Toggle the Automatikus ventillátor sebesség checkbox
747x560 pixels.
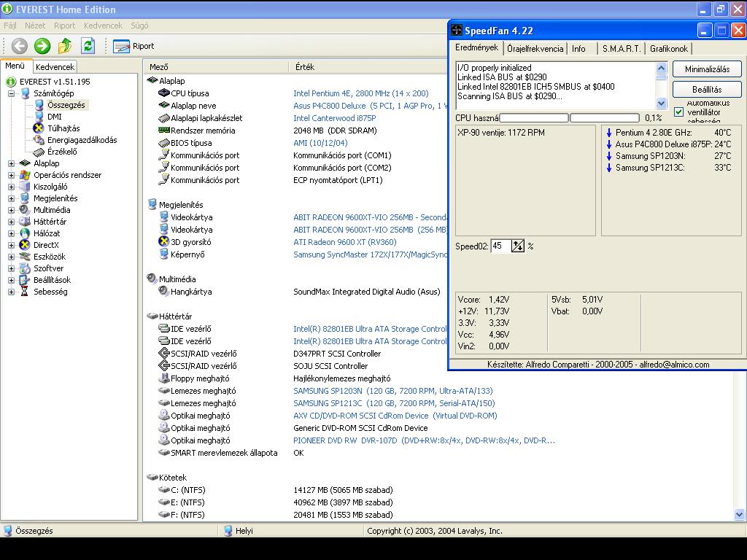(679, 112)
